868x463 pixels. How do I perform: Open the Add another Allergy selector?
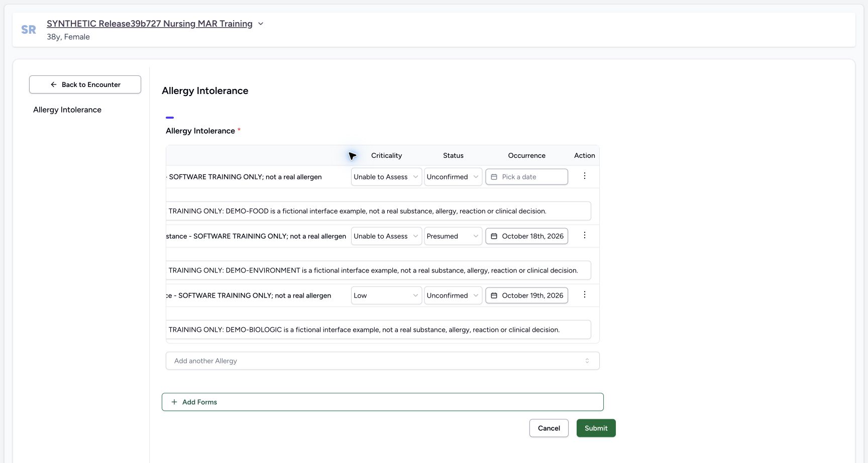pos(383,361)
